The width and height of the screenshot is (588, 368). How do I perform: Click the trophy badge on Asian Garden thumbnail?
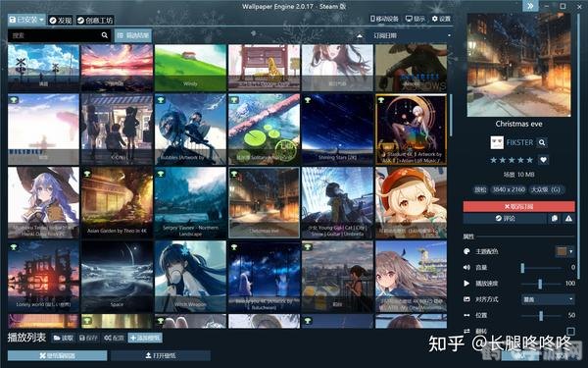point(87,174)
